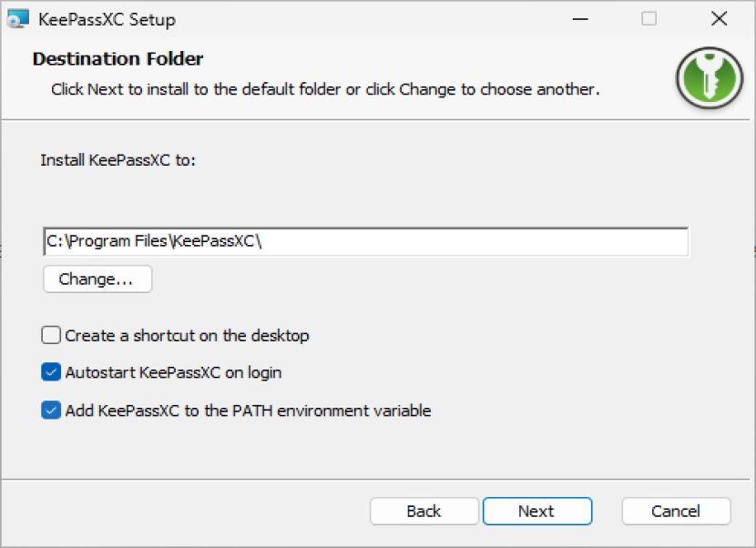The width and height of the screenshot is (756, 548).
Task: Focus the install path text field
Action: click(365, 241)
